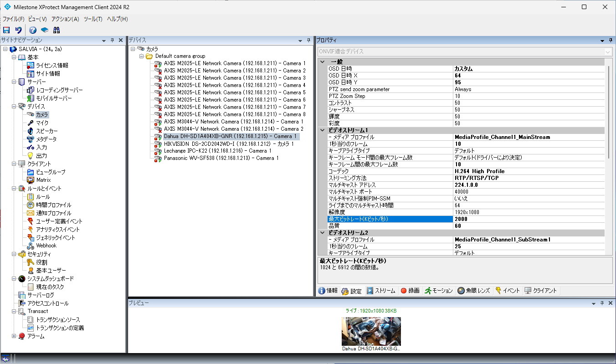Open 役割 under セキュリティ
The width and height of the screenshot is (616, 364).
(x=41, y=262)
